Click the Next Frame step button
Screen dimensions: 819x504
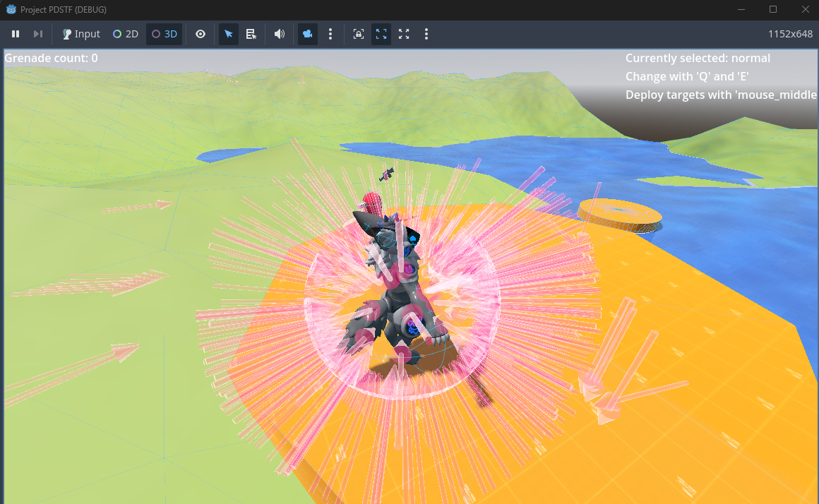click(38, 34)
